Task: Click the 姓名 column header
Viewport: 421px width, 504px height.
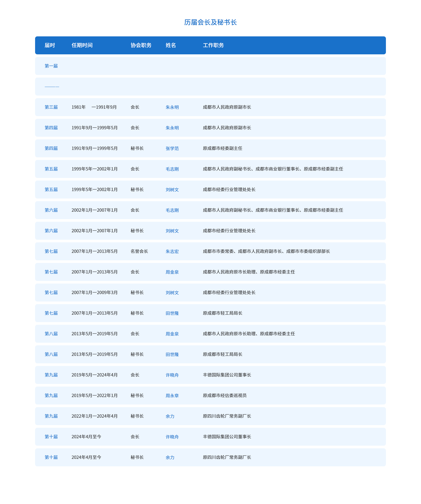Action: point(171,45)
